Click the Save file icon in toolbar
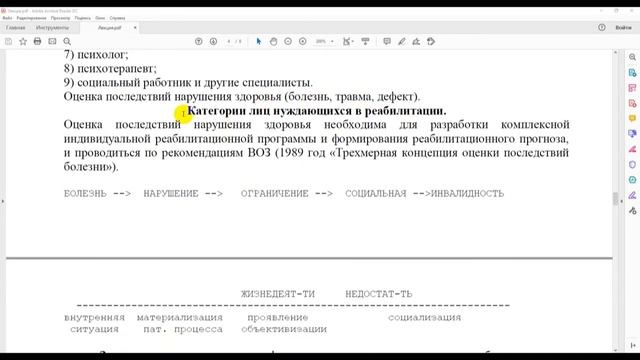Image resolution: width=640 pixels, height=360 pixels. [8, 41]
